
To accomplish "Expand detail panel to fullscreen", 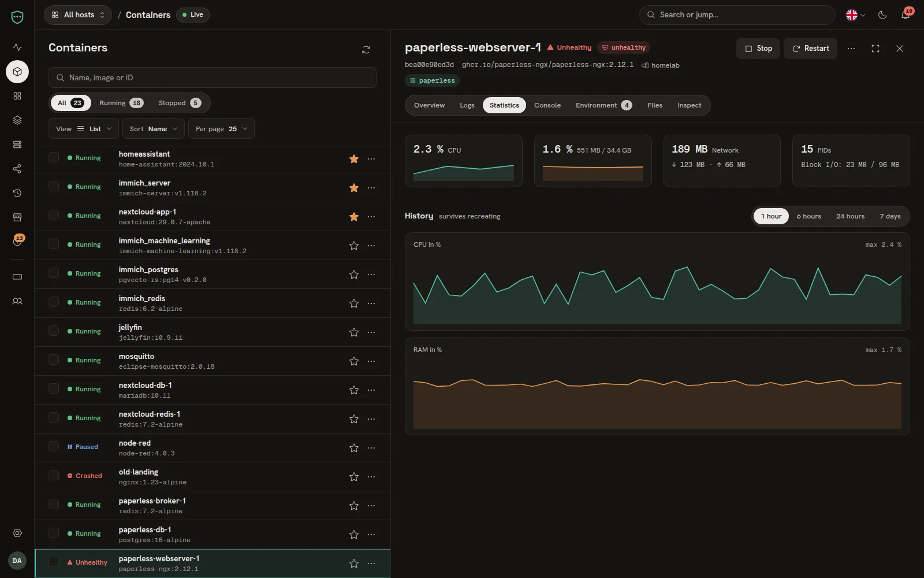I will [x=875, y=49].
